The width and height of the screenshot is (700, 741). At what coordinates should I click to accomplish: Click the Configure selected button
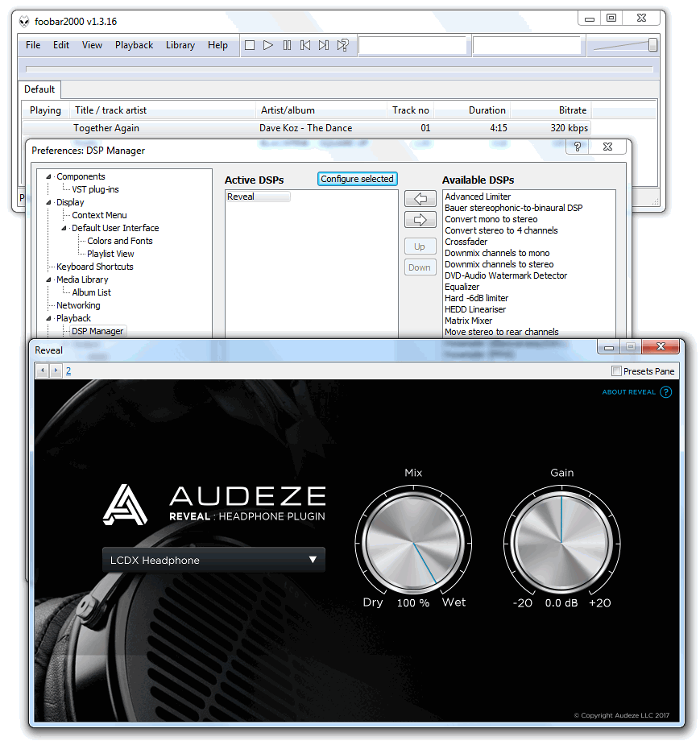[x=358, y=179]
